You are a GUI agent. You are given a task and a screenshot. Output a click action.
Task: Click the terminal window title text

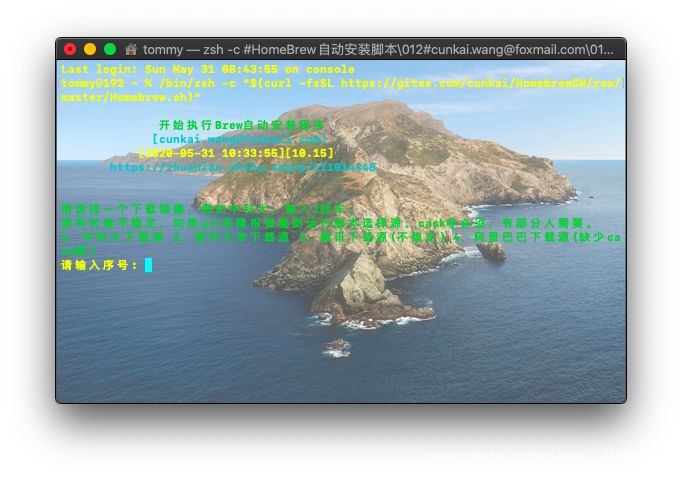pyautogui.click(x=378, y=50)
